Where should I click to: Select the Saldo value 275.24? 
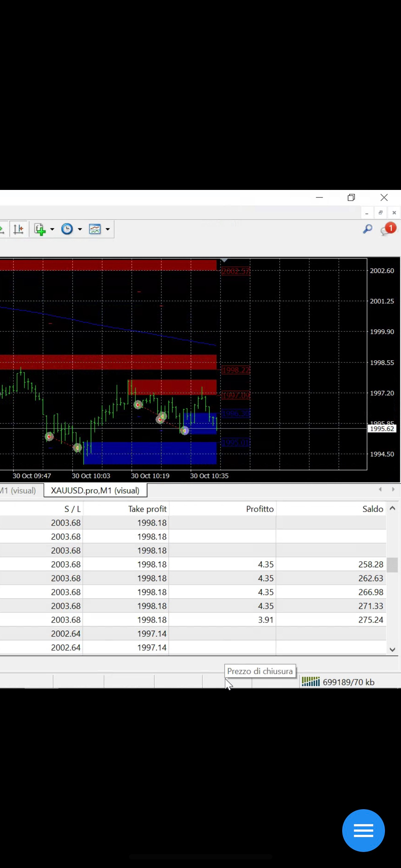click(371, 620)
